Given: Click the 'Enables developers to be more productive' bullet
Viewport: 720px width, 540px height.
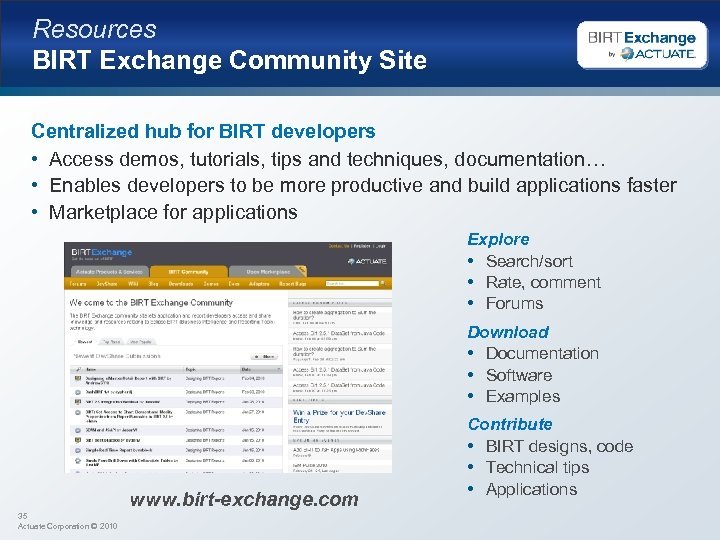Looking at the screenshot, I should (363, 186).
